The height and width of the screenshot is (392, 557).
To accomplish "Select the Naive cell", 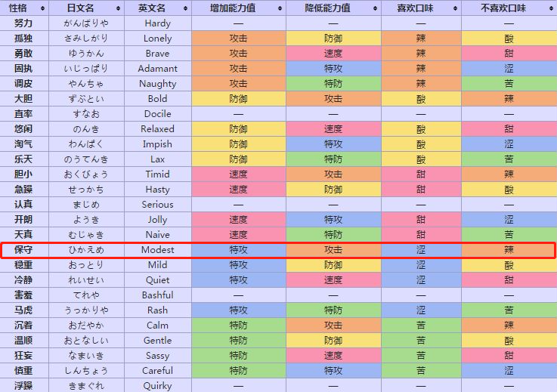I will pos(158,235).
